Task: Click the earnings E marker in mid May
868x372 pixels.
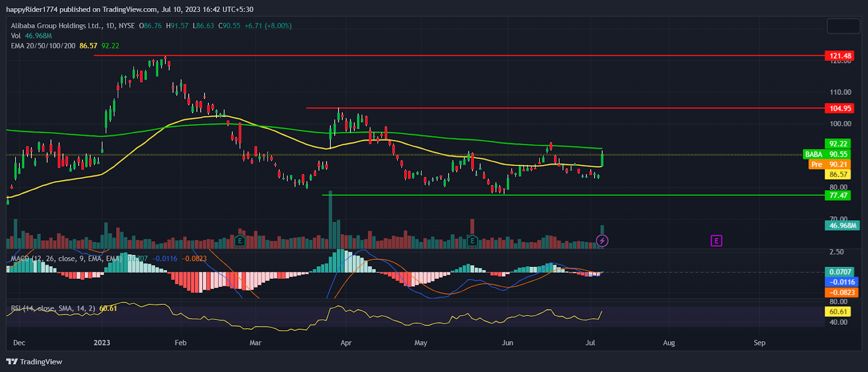Action: point(473,241)
